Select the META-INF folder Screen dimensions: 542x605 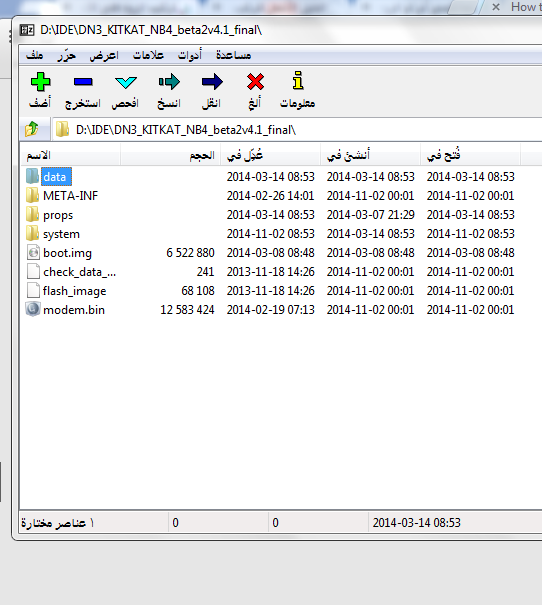click(70, 196)
